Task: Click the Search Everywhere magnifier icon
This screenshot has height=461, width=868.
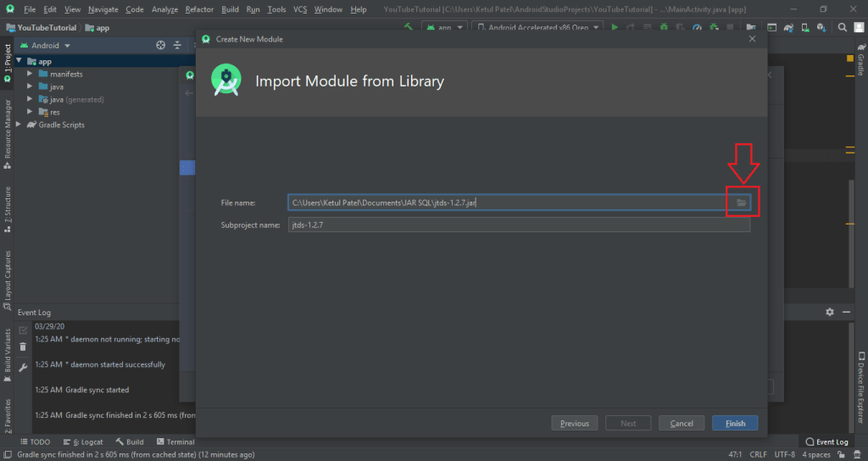Action: click(x=843, y=27)
